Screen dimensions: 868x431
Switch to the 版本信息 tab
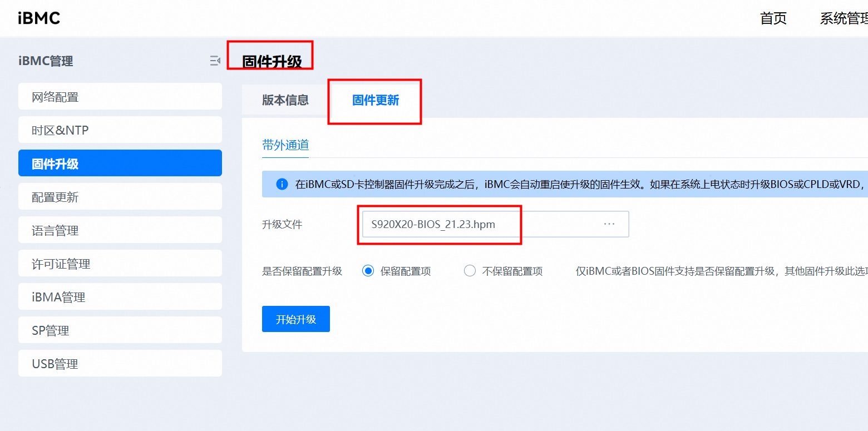click(285, 100)
